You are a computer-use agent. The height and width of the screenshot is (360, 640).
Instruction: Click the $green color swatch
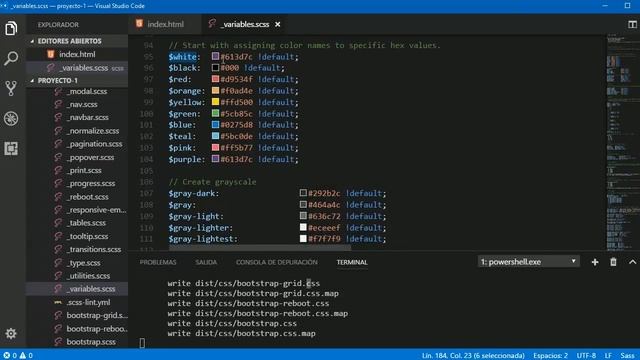[x=216, y=113]
